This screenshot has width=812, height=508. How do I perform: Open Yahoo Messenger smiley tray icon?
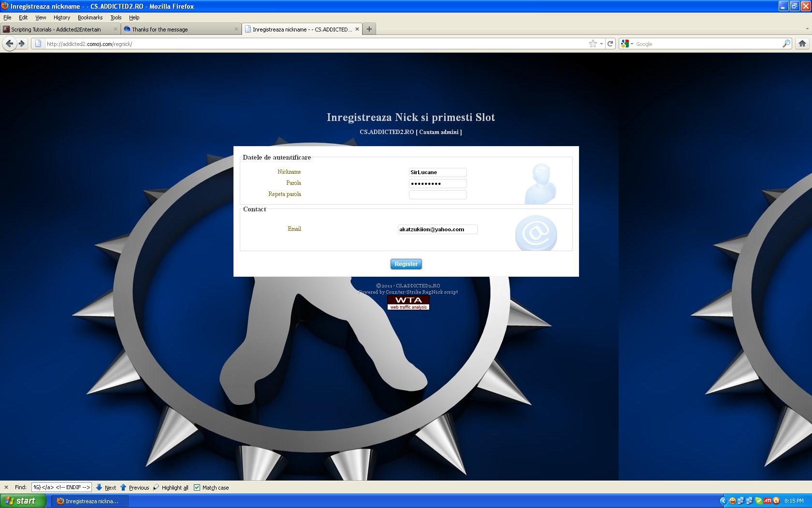coord(732,501)
